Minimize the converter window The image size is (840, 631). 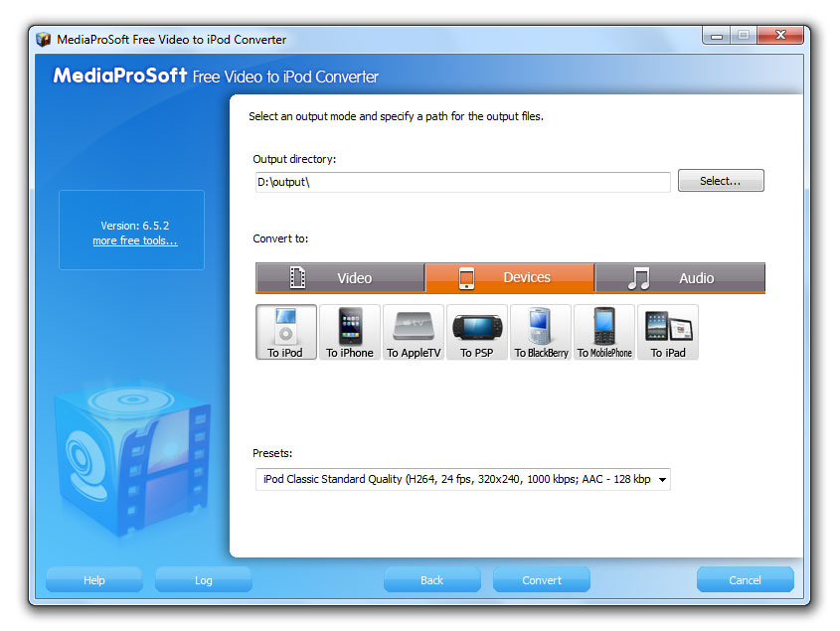tap(717, 36)
